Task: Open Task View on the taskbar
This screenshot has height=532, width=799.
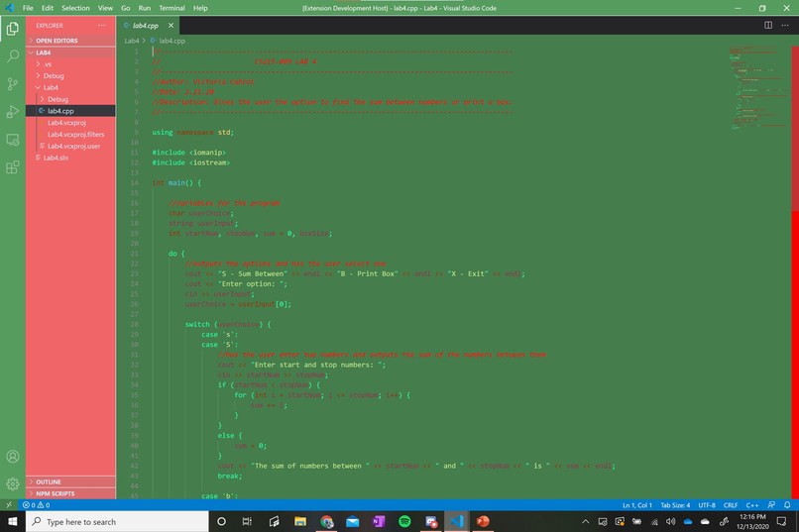Action: tap(247, 521)
